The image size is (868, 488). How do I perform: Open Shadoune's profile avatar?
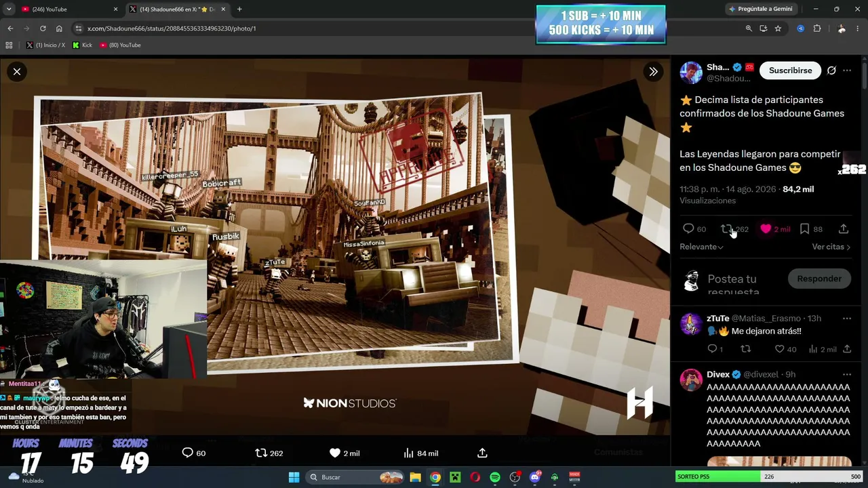tap(691, 73)
